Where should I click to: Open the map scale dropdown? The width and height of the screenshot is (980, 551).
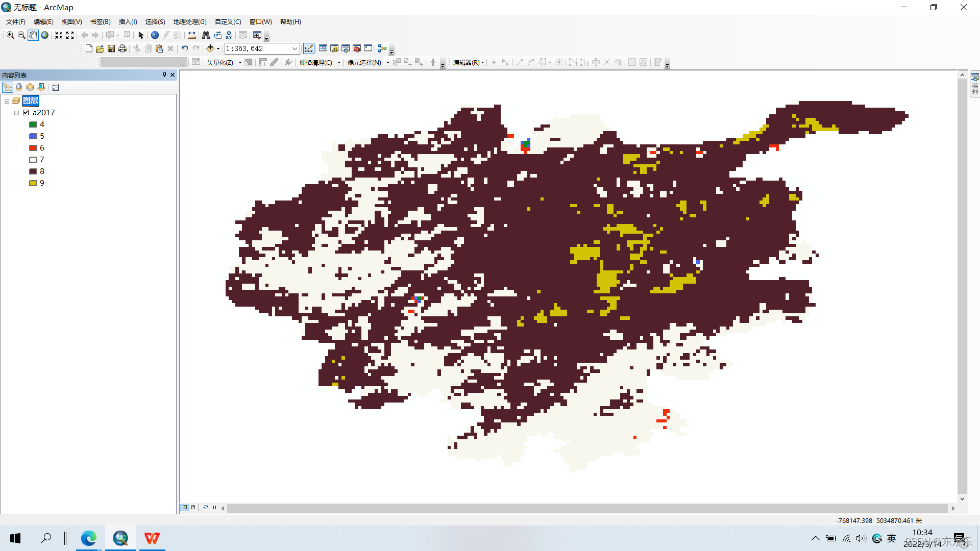coord(295,48)
